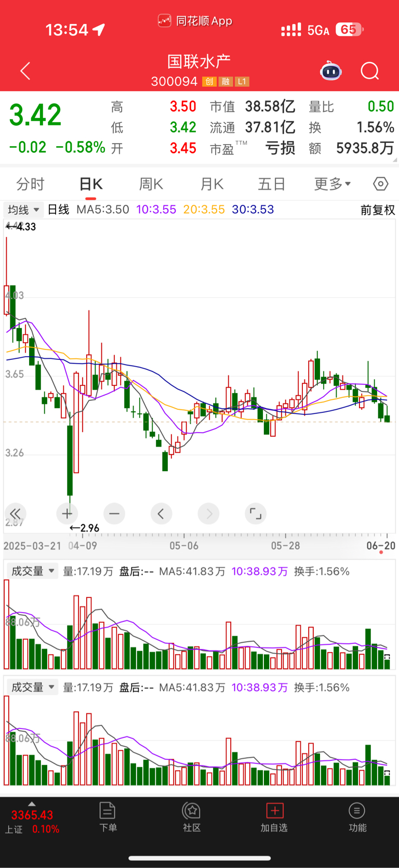The width and height of the screenshot is (399, 868).
Task: Tap battery indicator in status bar
Action: point(349,30)
